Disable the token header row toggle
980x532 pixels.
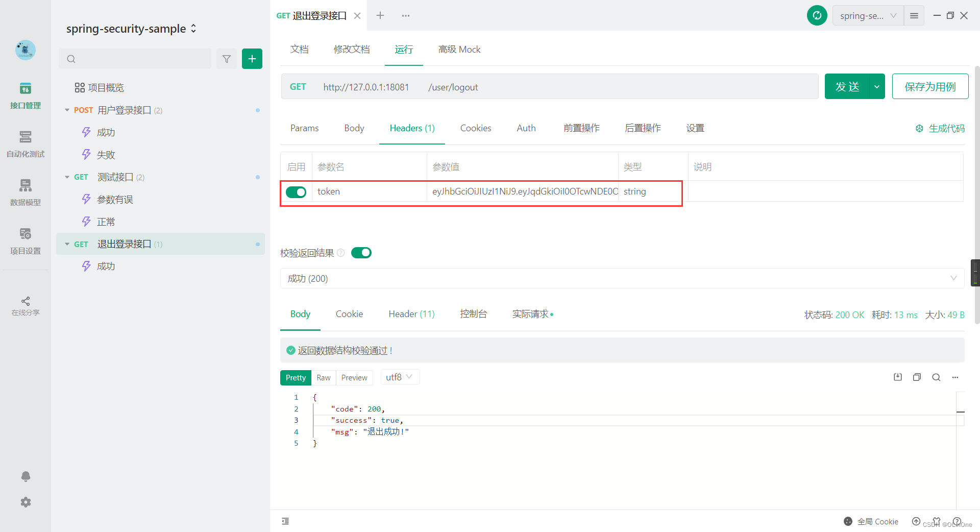[296, 192]
